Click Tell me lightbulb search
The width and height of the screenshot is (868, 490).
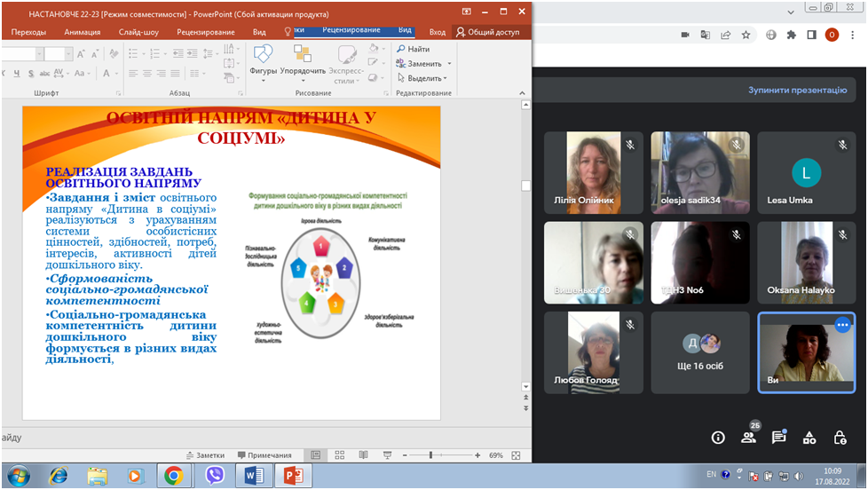coord(288,32)
